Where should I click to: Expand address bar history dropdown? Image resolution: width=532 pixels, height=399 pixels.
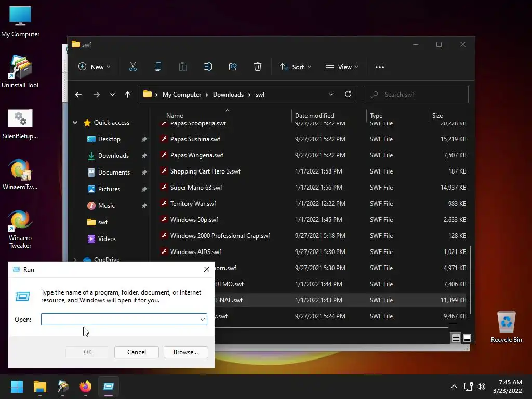[x=331, y=95]
